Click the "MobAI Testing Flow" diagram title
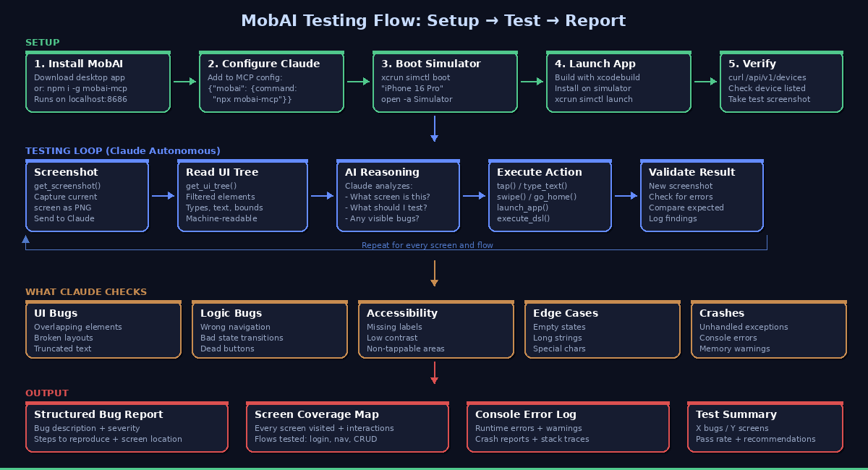This screenshot has width=868, height=470. [x=433, y=21]
